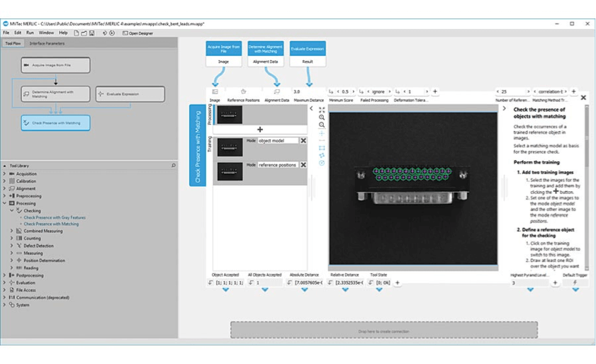Close the help panel with X
The width and height of the screenshot is (596, 364).
[583, 98]
